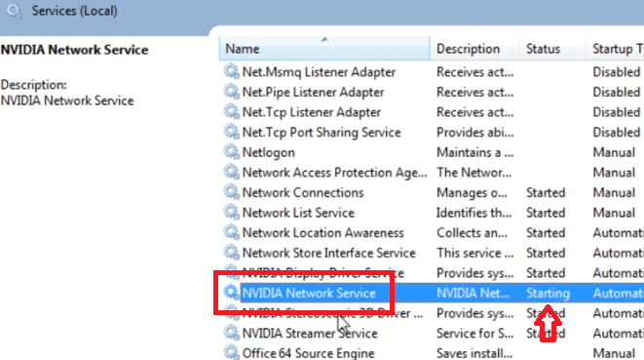
Task: Click Manual startup type of Netlogon
Action: click(614, 152)
